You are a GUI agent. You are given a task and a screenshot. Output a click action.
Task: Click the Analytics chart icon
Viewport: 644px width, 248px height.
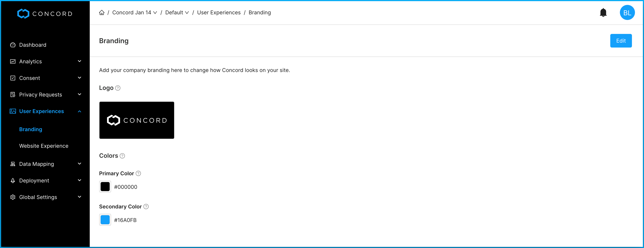(13, 61)
